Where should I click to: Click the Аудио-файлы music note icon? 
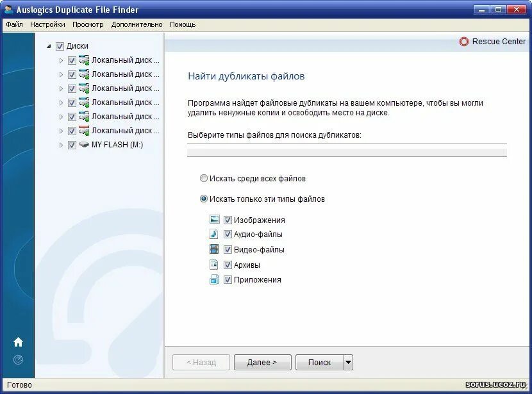[x=213, y=234]
